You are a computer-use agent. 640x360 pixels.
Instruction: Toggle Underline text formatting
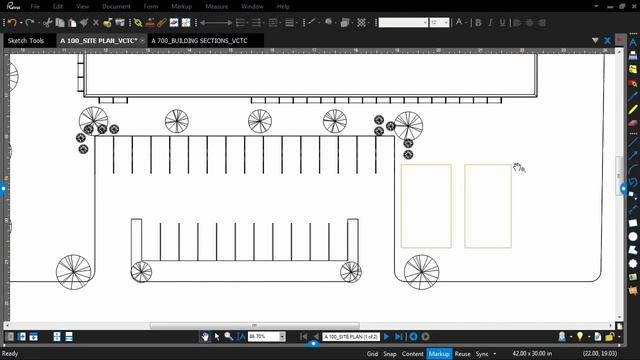[502, 22]
